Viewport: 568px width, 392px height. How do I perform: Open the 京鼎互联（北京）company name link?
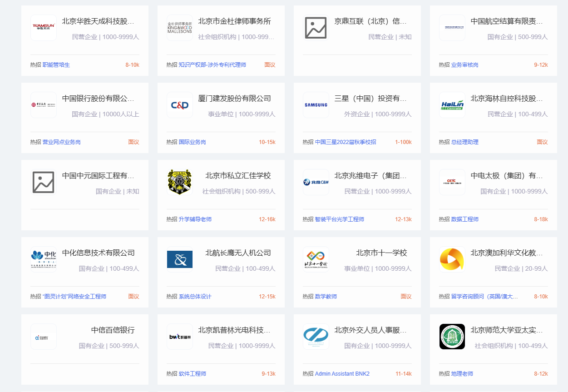click(370, 21)
